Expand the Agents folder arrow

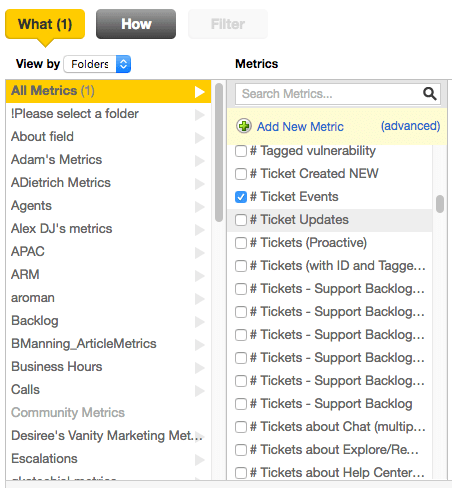pyautogui.click(x=200, y=207)
